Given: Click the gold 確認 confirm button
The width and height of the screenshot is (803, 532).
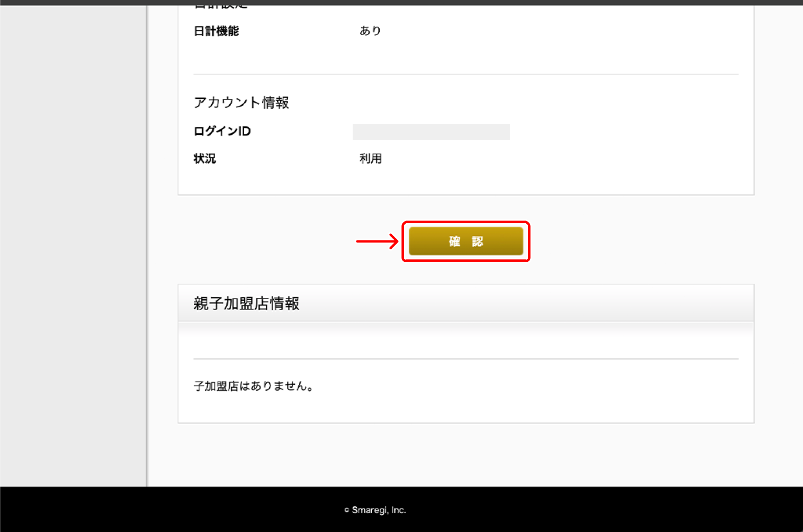Looking at the screenshot, I should [x=466, y=241].
